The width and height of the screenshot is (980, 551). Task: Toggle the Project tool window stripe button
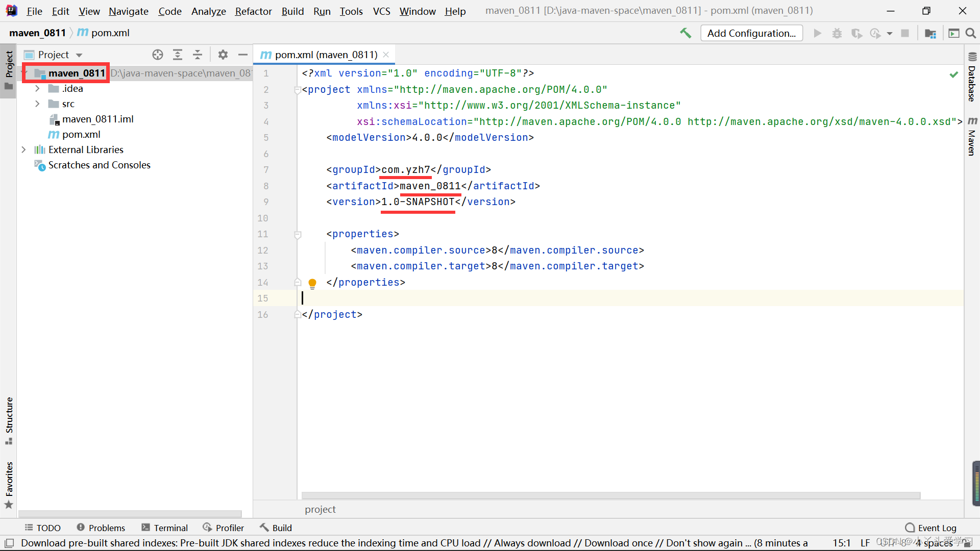click(9, 70)
